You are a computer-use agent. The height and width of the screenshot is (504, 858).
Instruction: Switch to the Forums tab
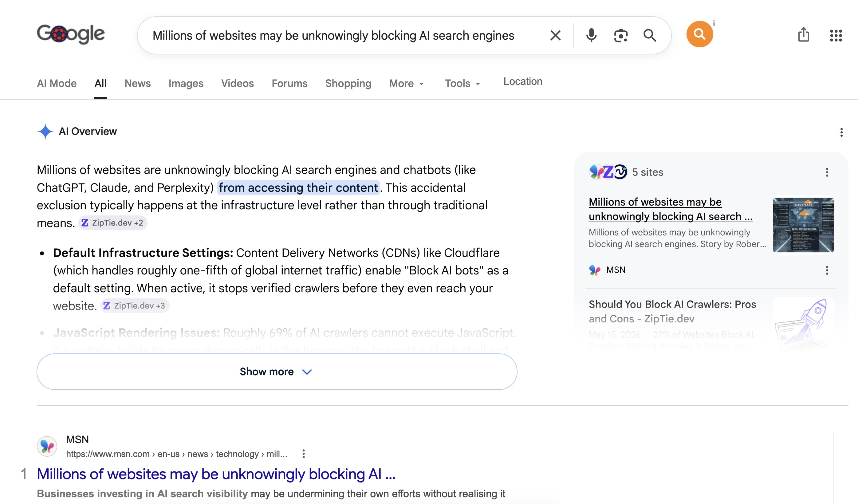(289, 83)
